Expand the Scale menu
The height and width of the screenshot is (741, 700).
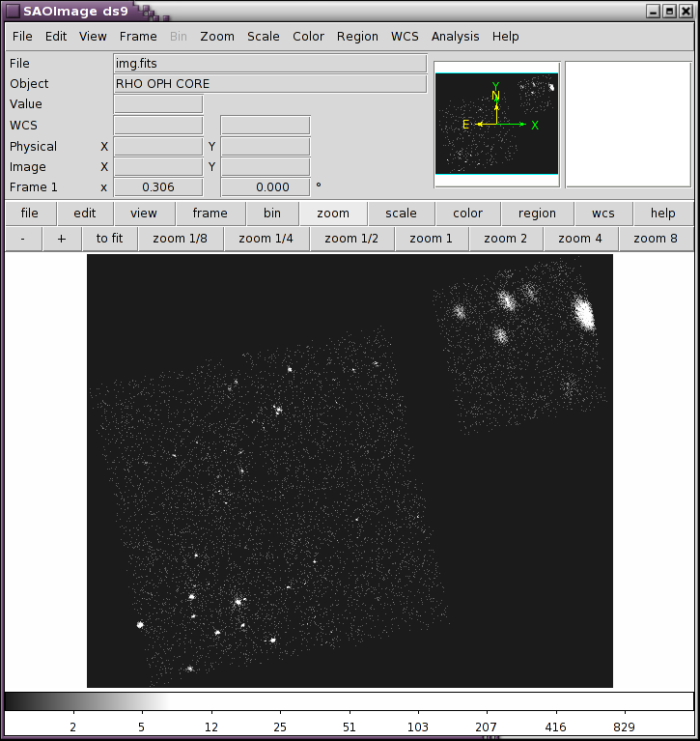pyautogui.click(x=263, y=36)
